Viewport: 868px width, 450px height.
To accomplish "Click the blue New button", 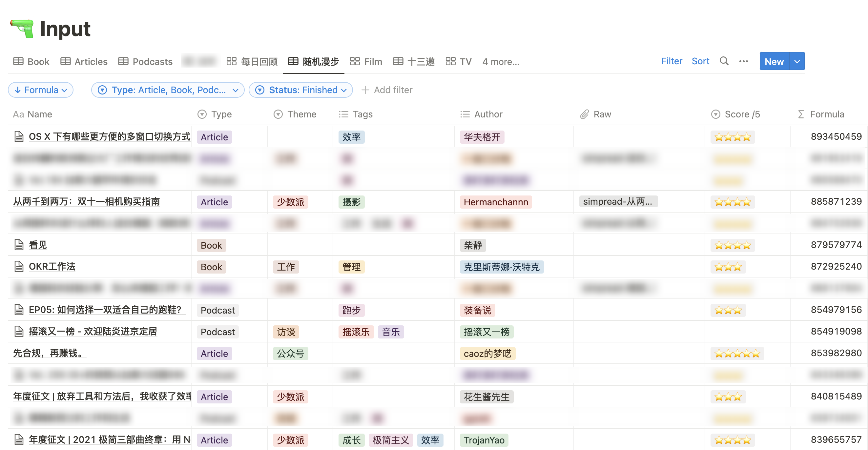I will click(774, 61).
